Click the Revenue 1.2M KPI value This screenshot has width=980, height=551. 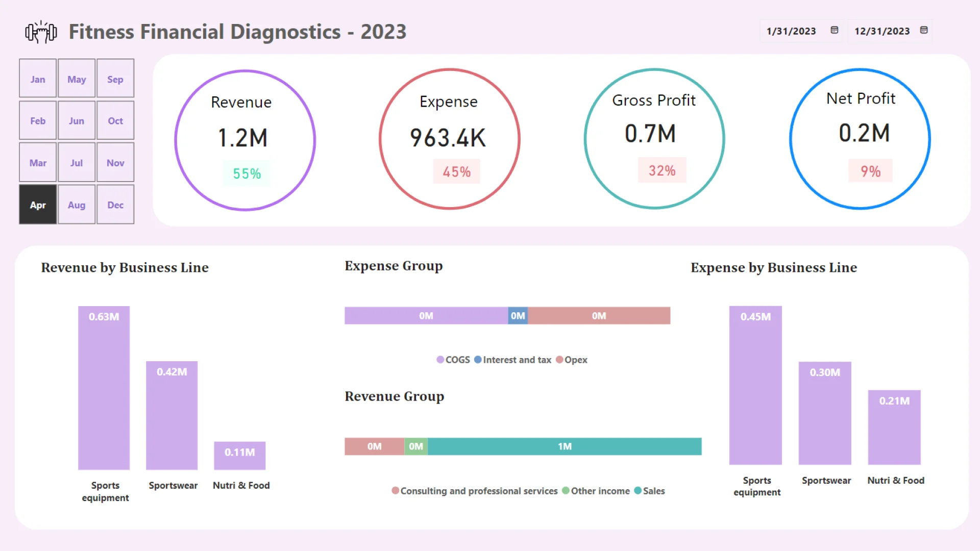[243, 138]
